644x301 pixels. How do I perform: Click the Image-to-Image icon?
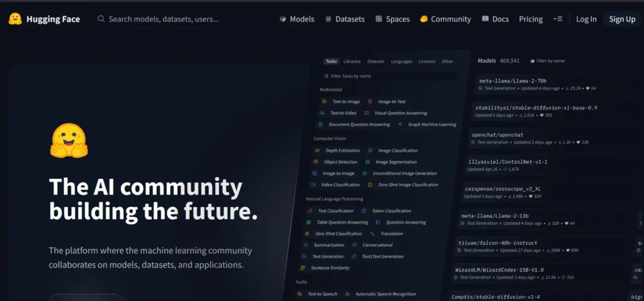pos(314,174)
